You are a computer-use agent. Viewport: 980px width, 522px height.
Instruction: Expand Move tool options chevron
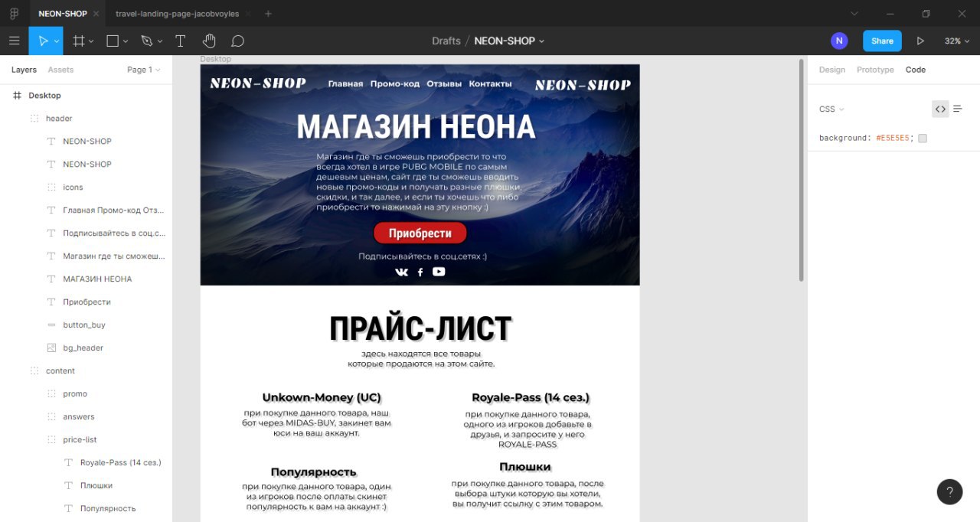pos(57,41)
